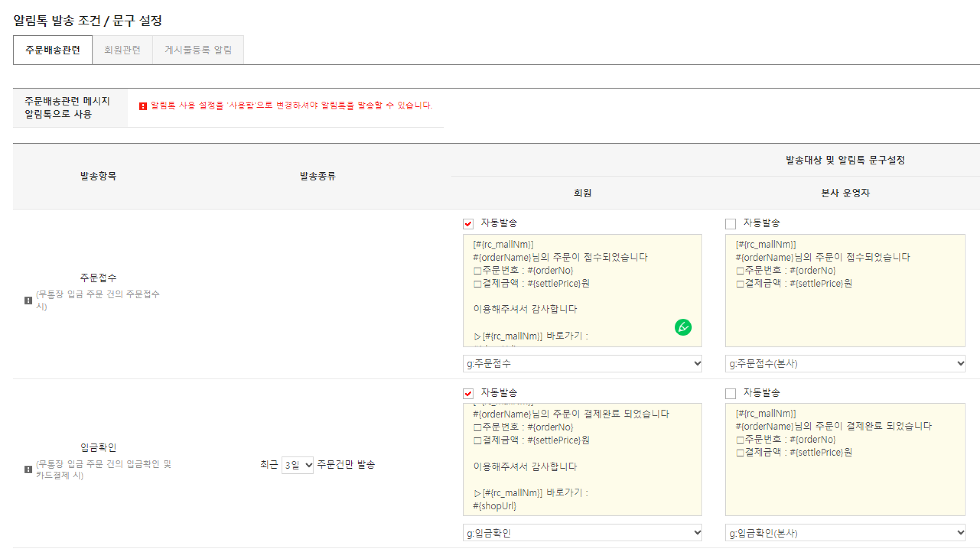This screenshot has width=980, height=549.
Task: Click the 본사 운영자 입금확인 message textarea
Action: point(845,476)
